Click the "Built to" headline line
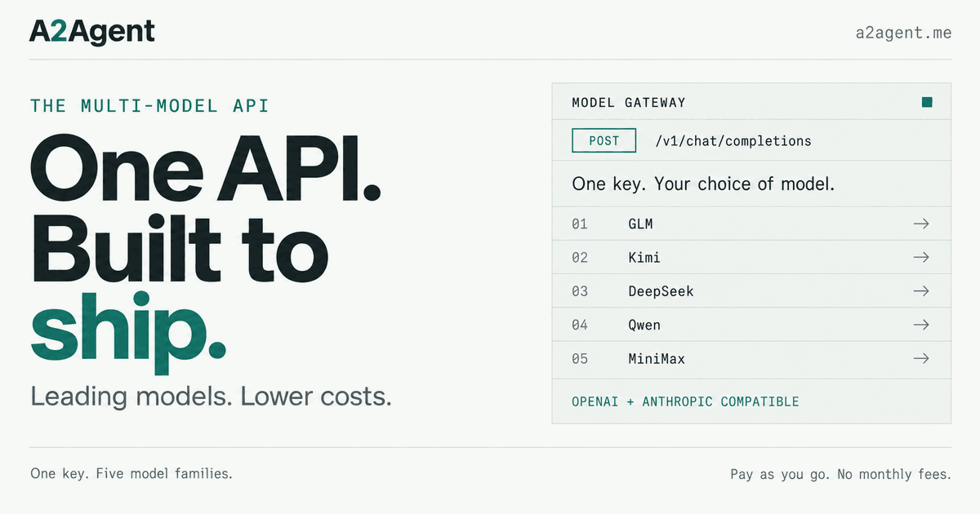980x514 pixels. 180,249
